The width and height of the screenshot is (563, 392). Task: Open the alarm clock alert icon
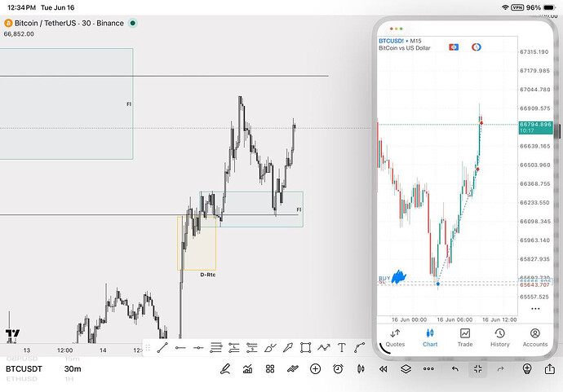click(338, 368)
